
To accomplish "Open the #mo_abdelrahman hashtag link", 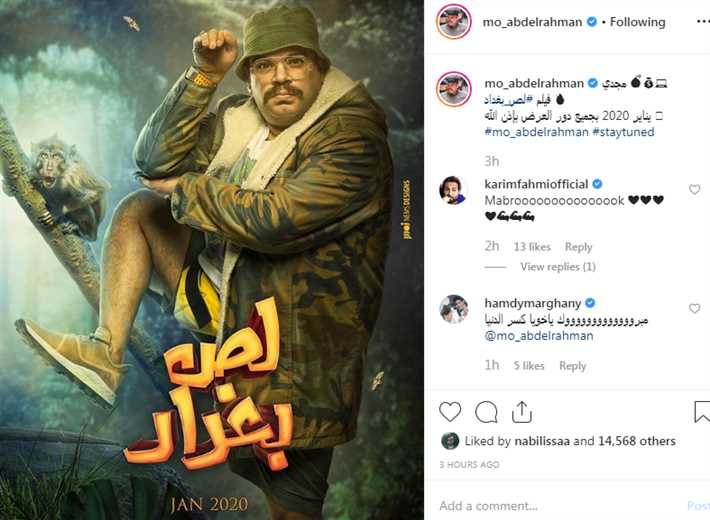I will coord(537,132).
